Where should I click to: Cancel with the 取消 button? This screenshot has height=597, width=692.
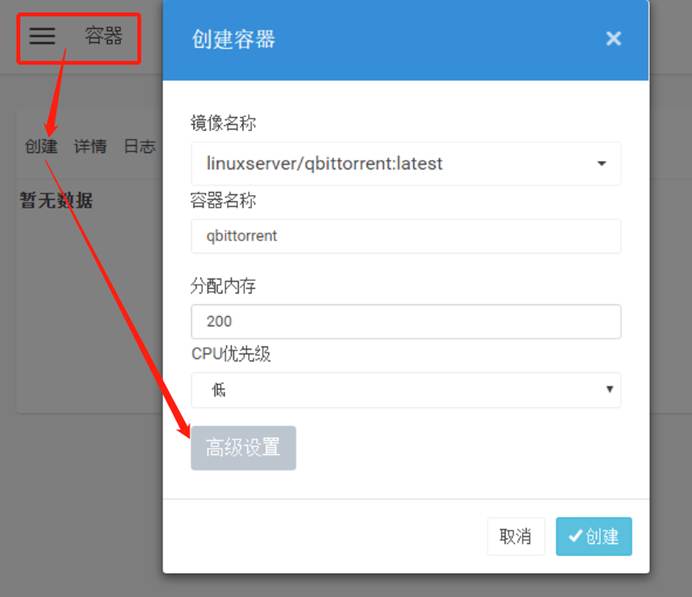(515, 536)
